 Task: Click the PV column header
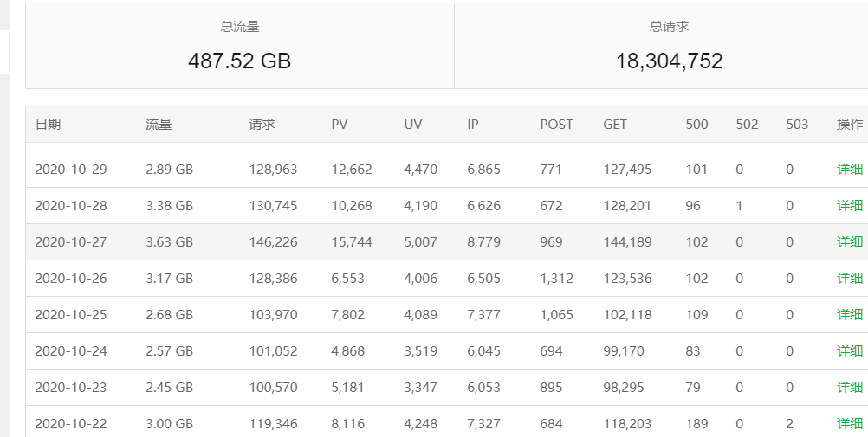coord(340,125)
